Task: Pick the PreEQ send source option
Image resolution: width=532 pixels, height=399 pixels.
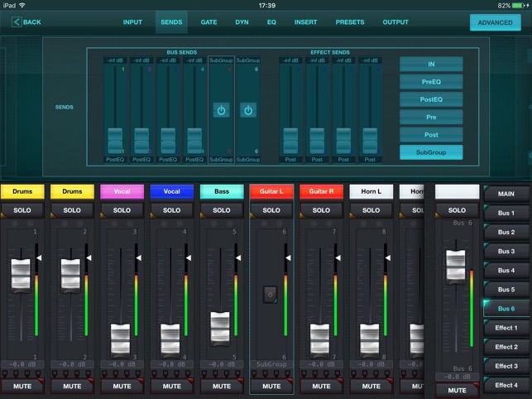Action: [x=431, y=82]
